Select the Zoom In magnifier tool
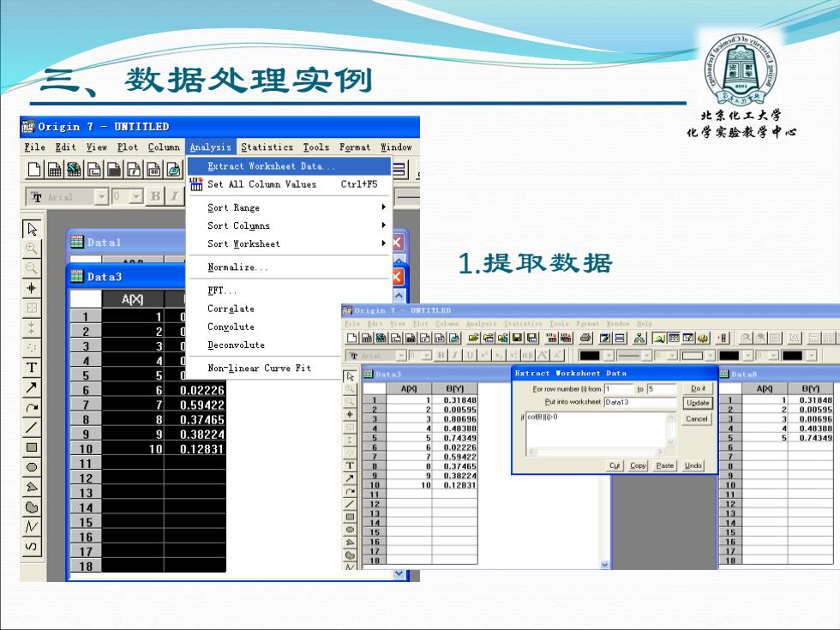840x630 pixels. pyautogui.click(x=32, y=249)
